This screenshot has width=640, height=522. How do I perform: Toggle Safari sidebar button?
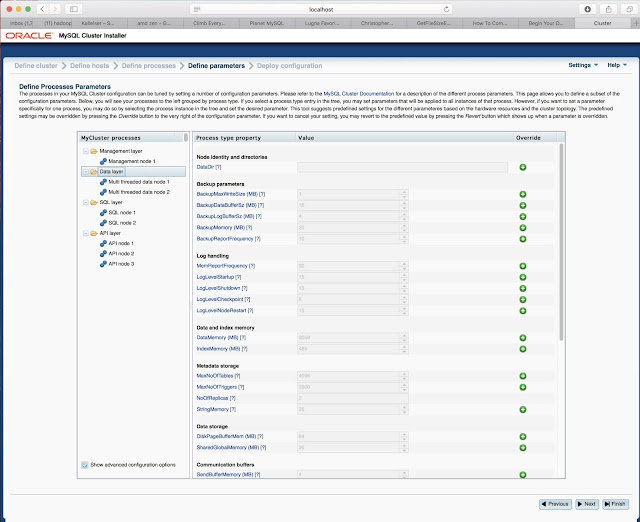point(74,9)
